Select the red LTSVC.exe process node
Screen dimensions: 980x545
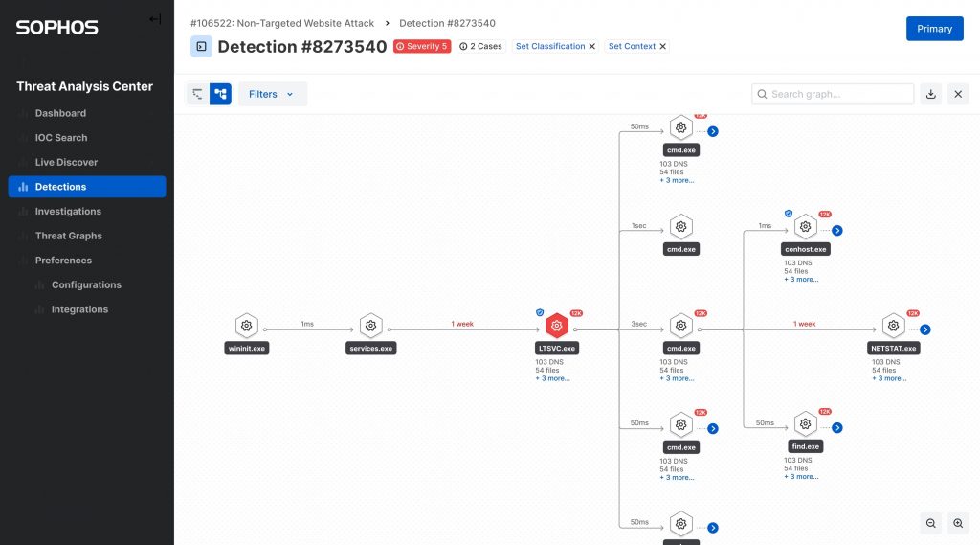click(x=557, y=326)
